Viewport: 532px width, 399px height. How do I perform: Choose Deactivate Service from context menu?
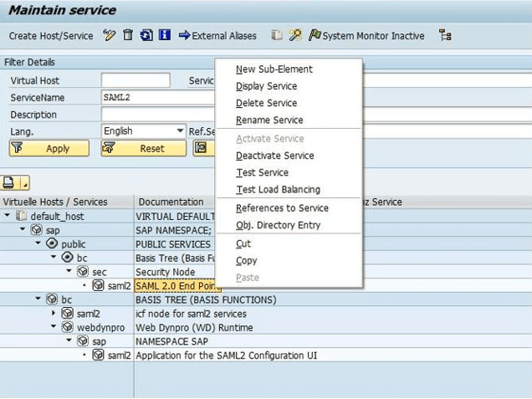click(275, 156)
